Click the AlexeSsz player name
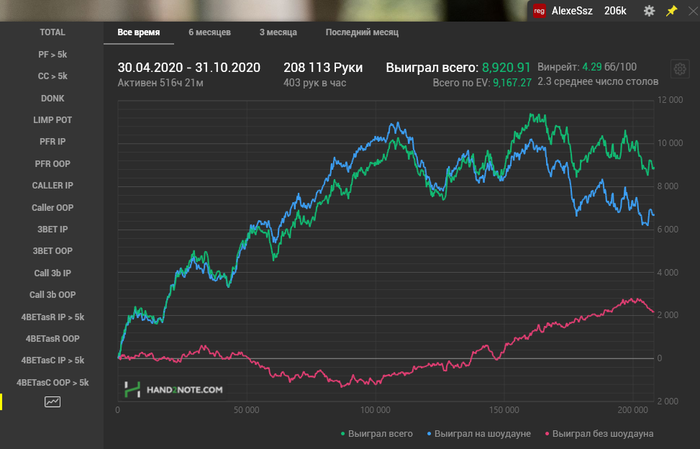This screenshot has height=449, width=700. pyautogui.click(x=573, y=11)
